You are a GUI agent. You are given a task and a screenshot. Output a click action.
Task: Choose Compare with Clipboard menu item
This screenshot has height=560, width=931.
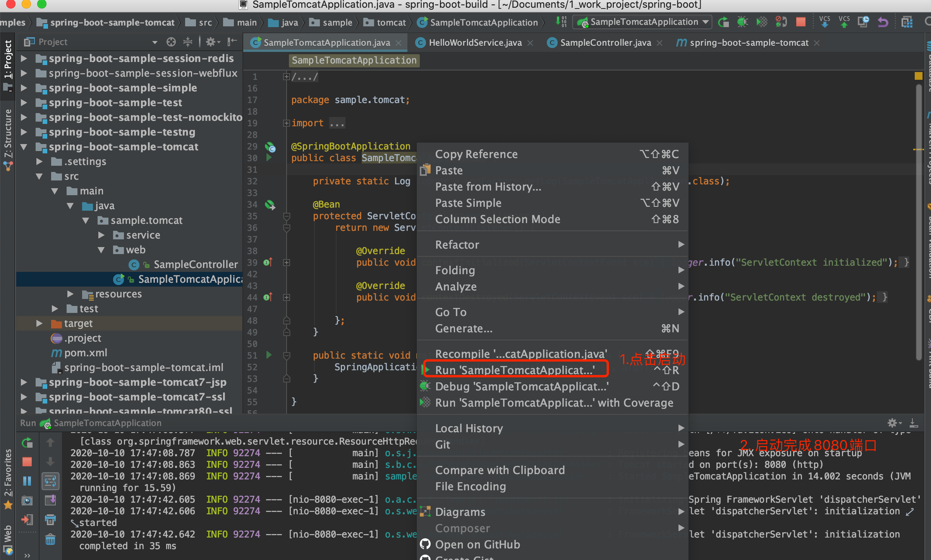(553, 470)
